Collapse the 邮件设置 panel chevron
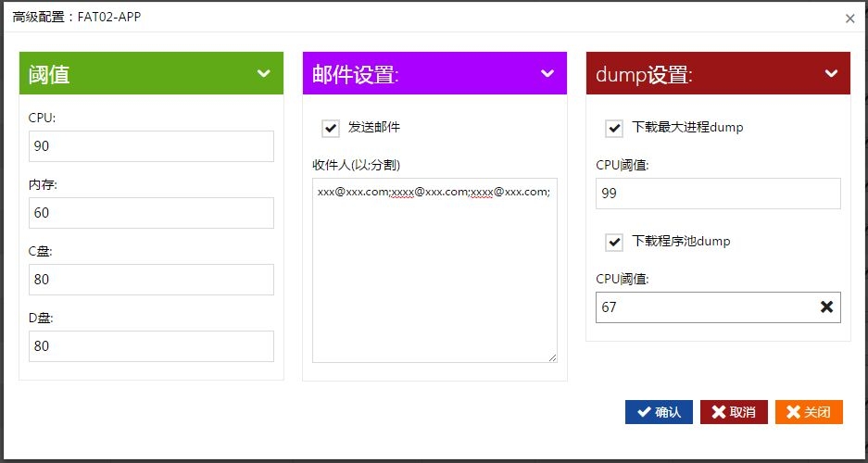868x463 pixels. (547, 73)
